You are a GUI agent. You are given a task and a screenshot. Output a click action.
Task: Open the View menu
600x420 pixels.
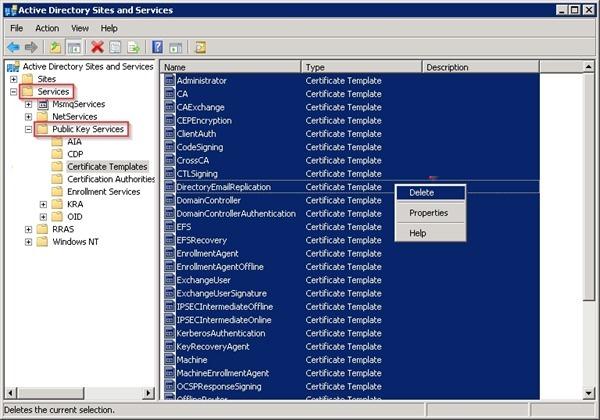coord(79,28)
